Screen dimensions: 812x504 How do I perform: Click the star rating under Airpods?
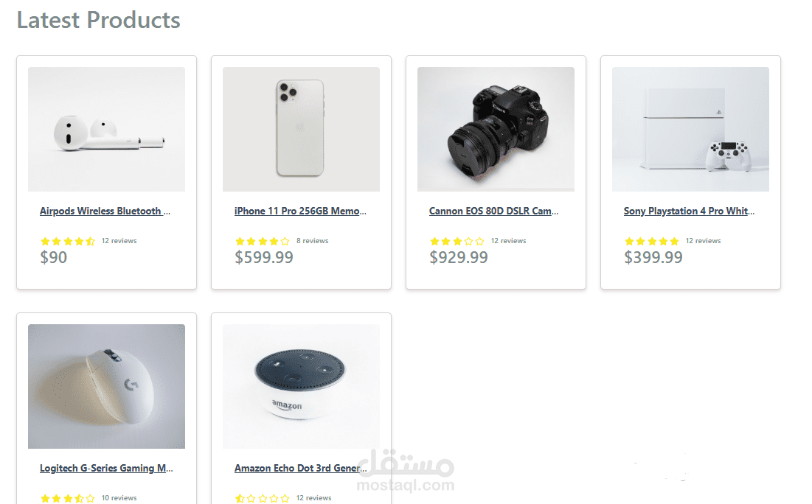pyautogui.click(x=68, y=241)
